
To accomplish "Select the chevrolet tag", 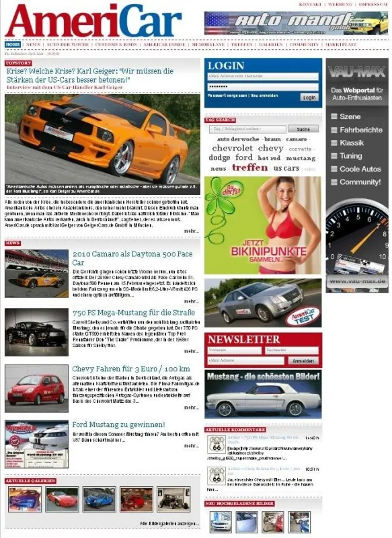I will [232, 148].
